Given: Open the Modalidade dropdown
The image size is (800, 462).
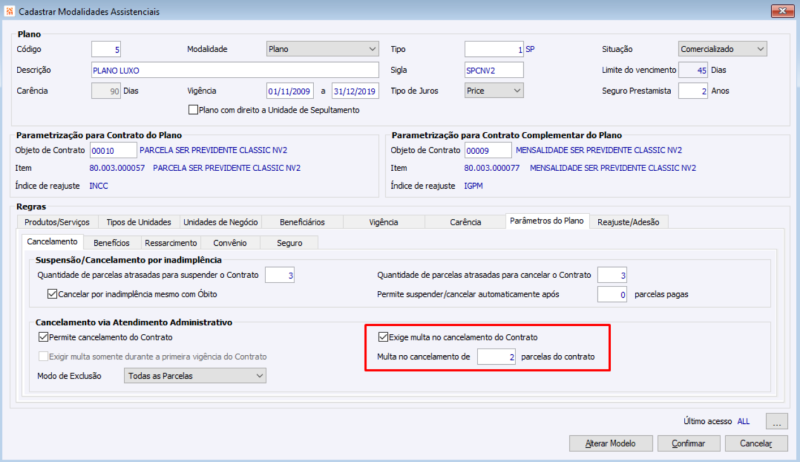Looking at the screenshot, I should click(322, 49).
